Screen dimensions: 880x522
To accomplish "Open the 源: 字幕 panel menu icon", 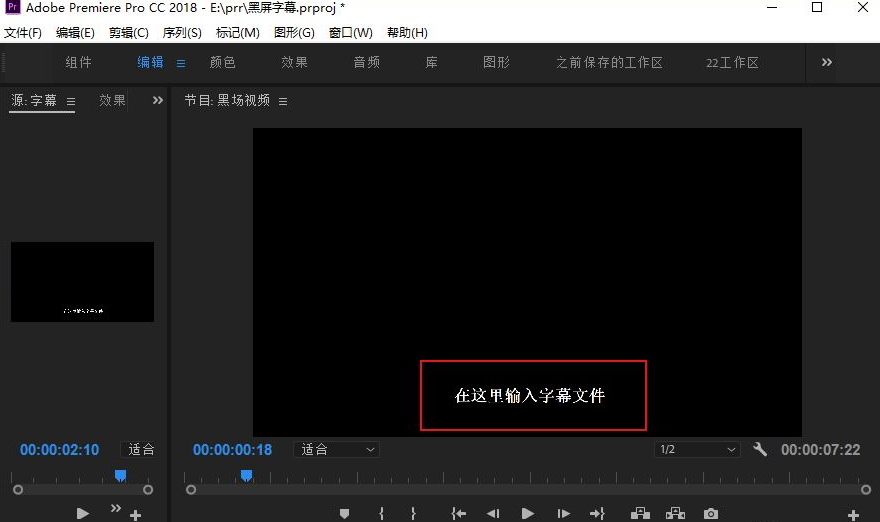I will click(x=71, y=102).
